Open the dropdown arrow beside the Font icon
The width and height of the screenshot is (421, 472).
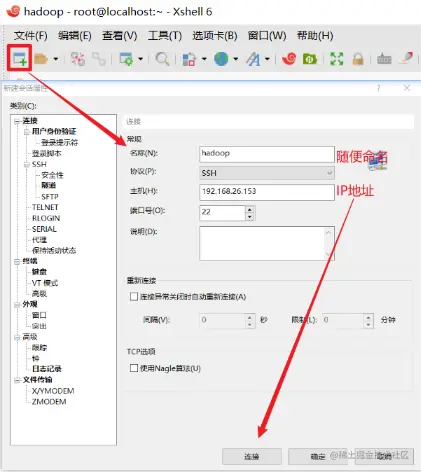[x=267, y=59]
